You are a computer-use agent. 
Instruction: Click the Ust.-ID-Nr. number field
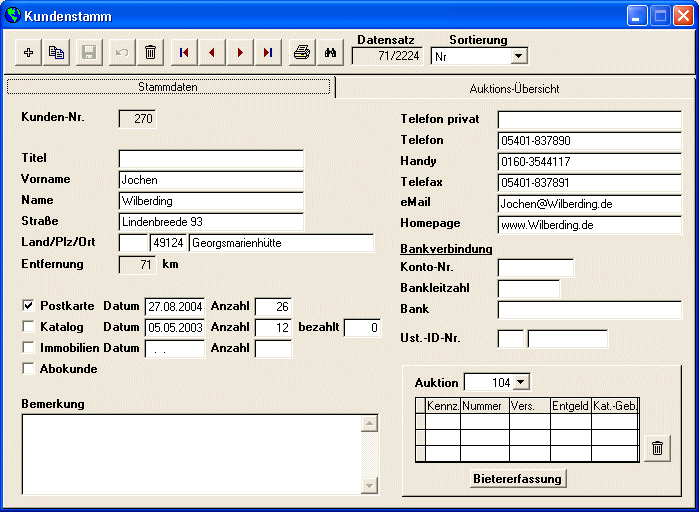567,339
